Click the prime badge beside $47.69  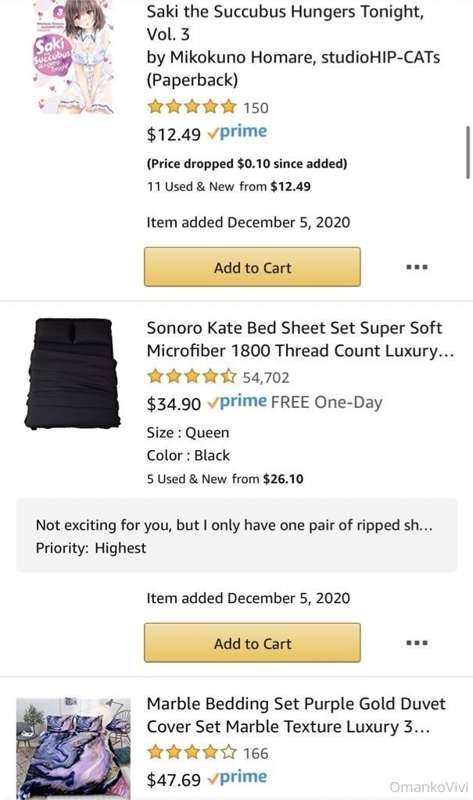(237, 778)
